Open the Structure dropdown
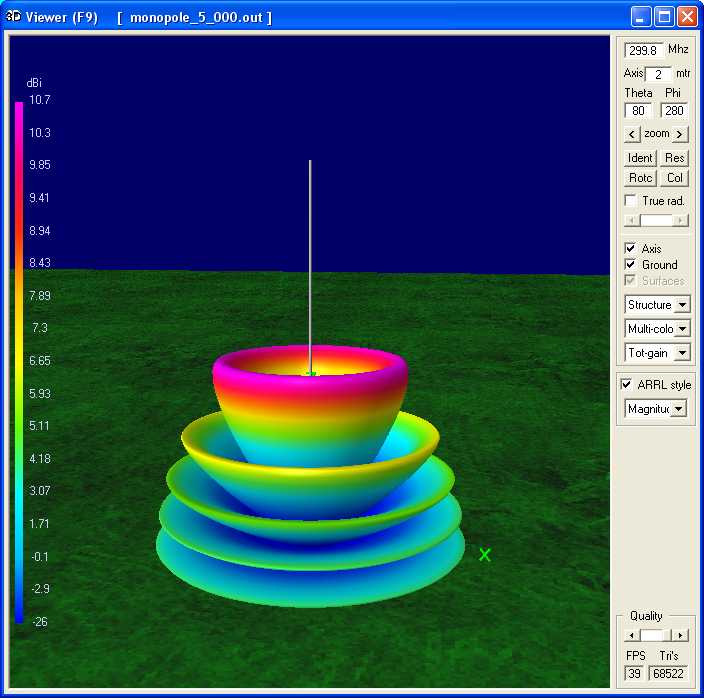The width and height of the screenshot is (704, 698). pyautogui.click(x=683, y=305)
